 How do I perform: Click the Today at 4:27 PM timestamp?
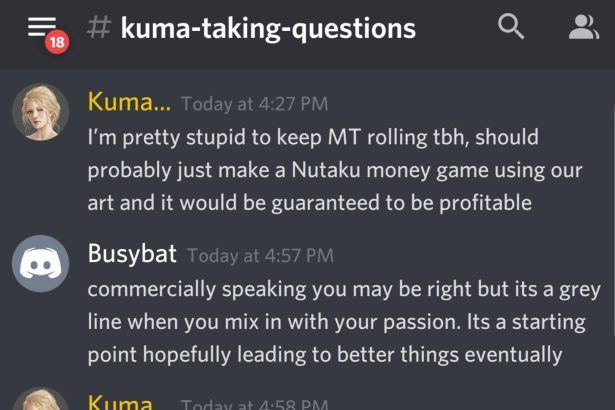click(254, 104)
